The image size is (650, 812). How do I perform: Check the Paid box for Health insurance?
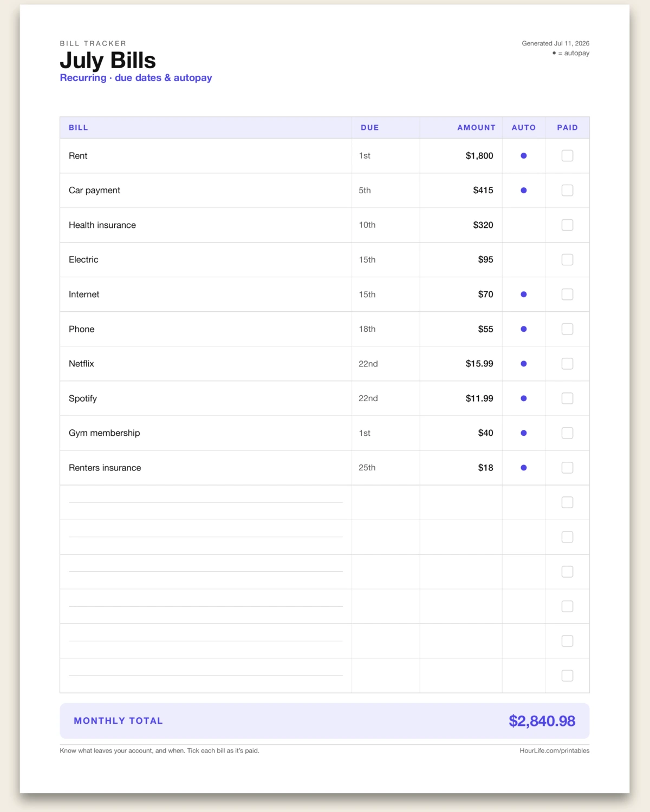[x=567, y=225]
